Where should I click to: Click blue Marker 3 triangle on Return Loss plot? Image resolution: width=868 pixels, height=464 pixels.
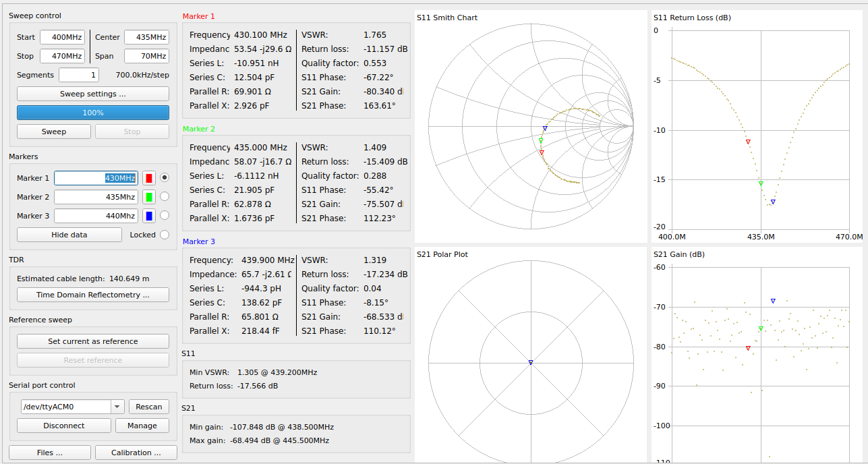(x=773, y=202)
